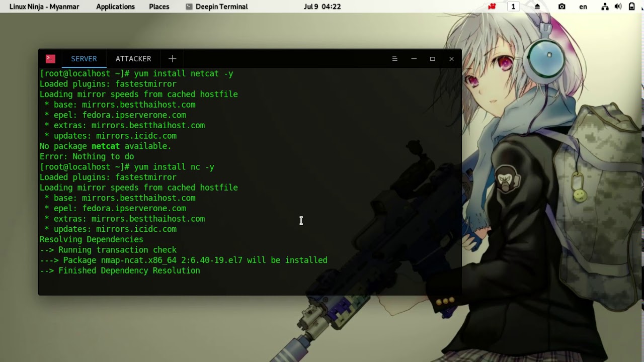
Task: Open the volume speaker icon
Action: click(618, 7)
